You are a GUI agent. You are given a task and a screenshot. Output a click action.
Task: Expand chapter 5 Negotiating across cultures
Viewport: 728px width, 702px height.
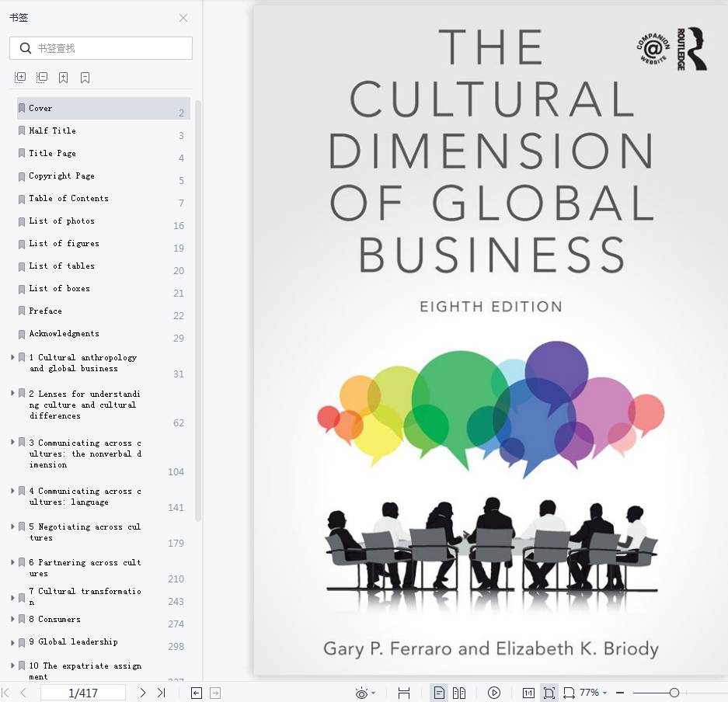tap(12, 526)
